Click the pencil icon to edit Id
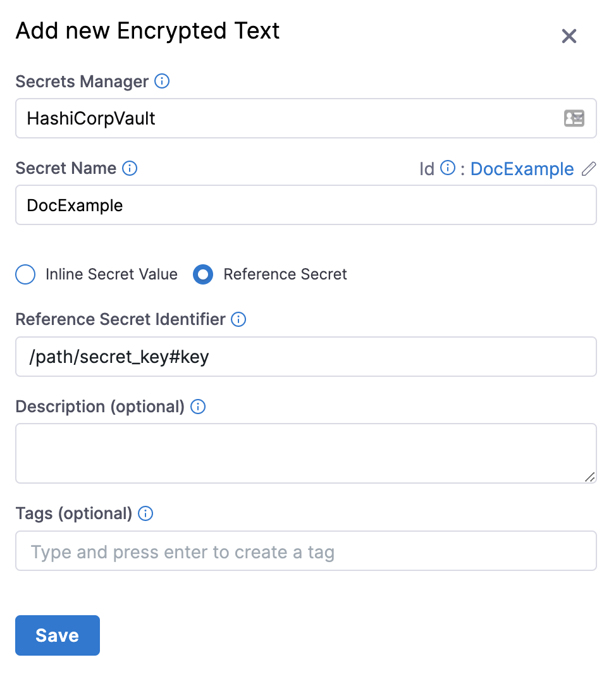Viewport: 616px width, 674px height. pos(588,169)
